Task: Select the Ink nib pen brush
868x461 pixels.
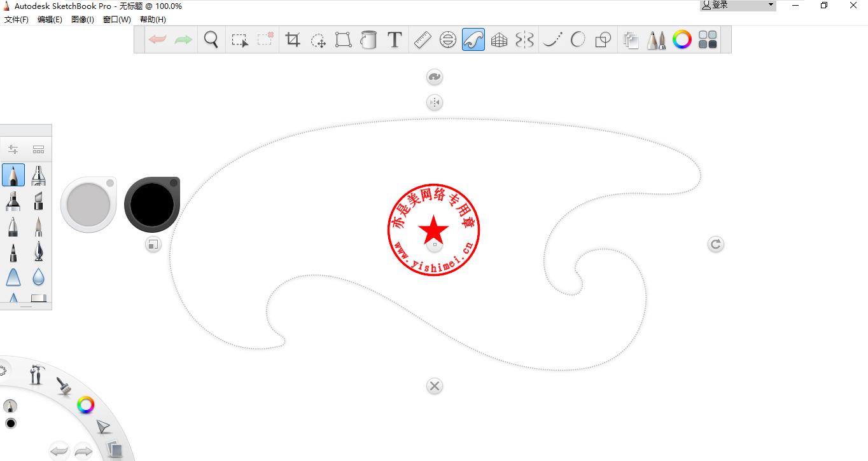Action: tap(39, 252)
